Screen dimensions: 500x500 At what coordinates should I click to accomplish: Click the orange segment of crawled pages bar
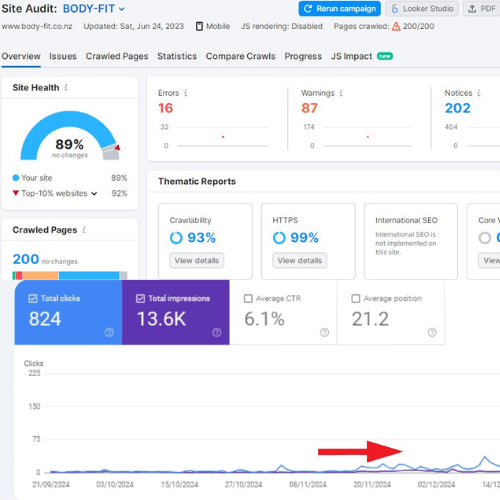(x=40, y=276)
